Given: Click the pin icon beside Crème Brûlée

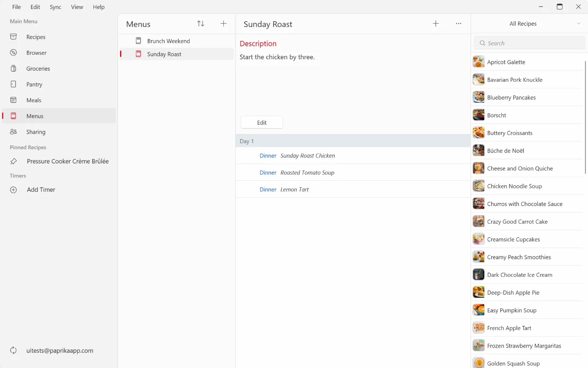Looking at the screenshot, I should coord(13,162).
